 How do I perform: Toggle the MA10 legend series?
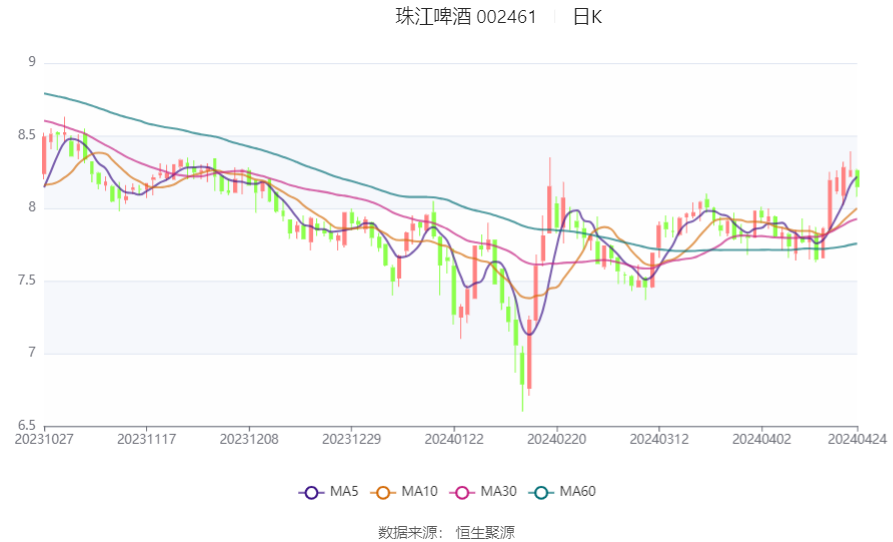[x=404, y=492]
